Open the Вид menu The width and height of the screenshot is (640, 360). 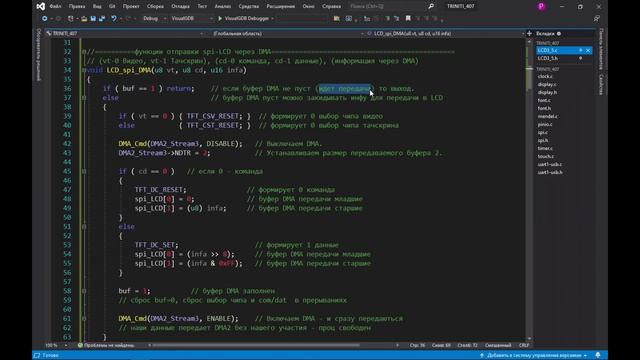(97, 7)
